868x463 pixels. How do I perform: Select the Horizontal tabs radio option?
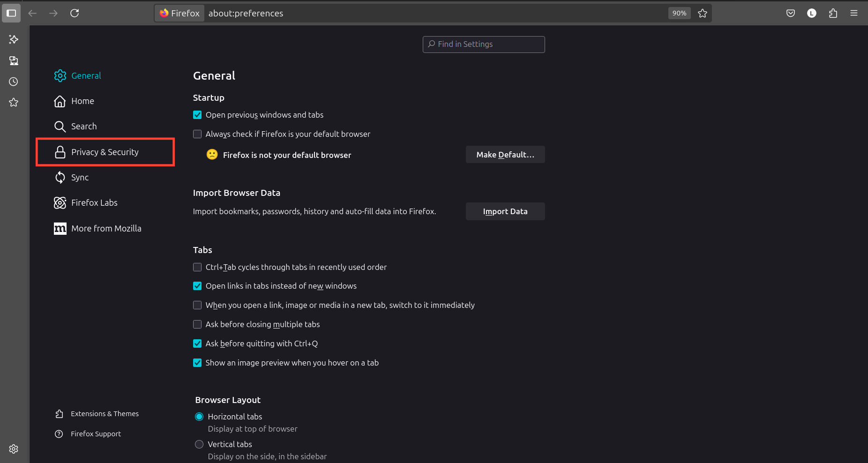click(x=199, y=417)
